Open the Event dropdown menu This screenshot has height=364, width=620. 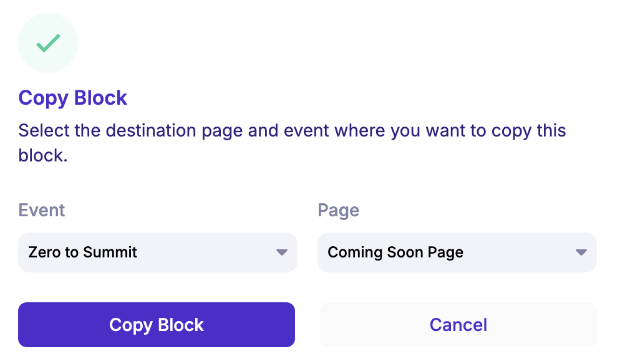pyautogui.click(x=157, y=252)
